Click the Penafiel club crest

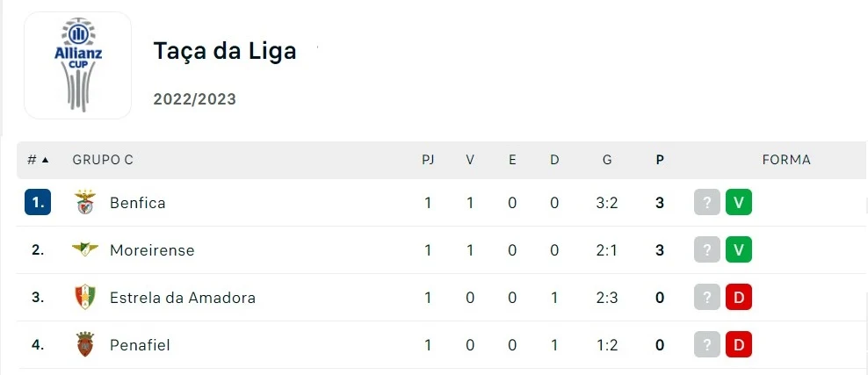pos(85,345)
